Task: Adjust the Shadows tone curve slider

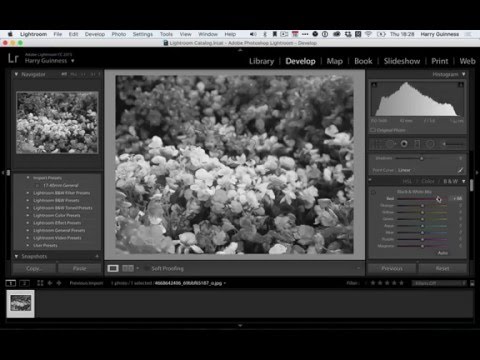Action: [x=421, y=158]
